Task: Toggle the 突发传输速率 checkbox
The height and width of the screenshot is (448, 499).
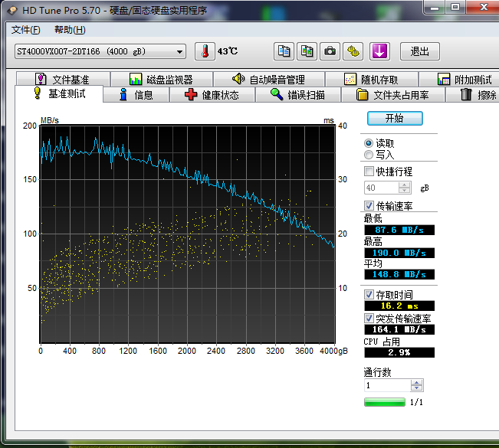Action: [x=369, y=318]
